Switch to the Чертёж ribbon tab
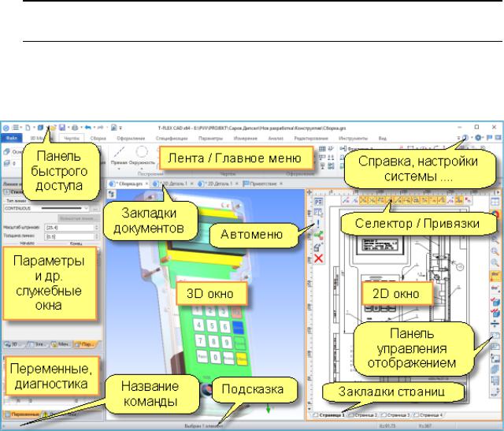This screenshot has width=504, height=431. (72, 139)
